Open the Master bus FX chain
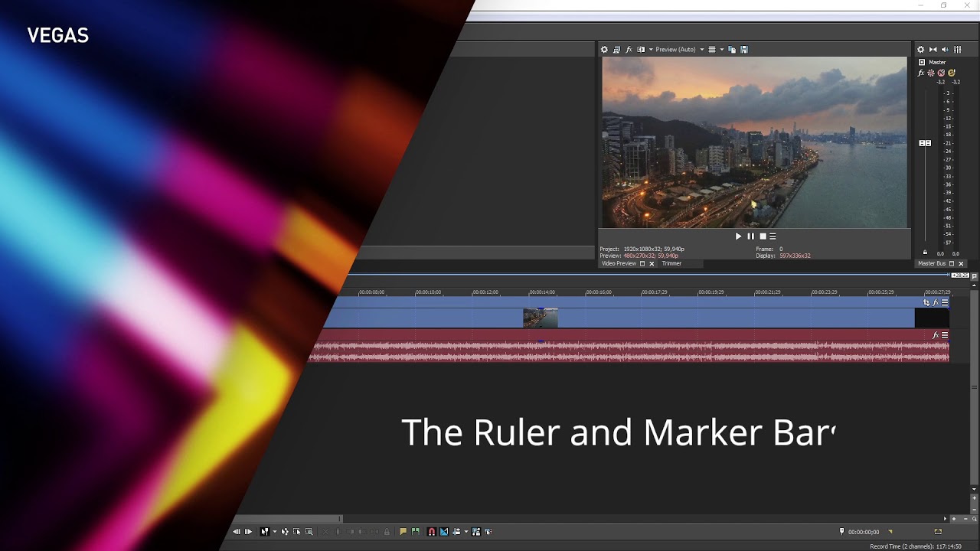This screenshot has width=980, height=551. click(921, 73)
